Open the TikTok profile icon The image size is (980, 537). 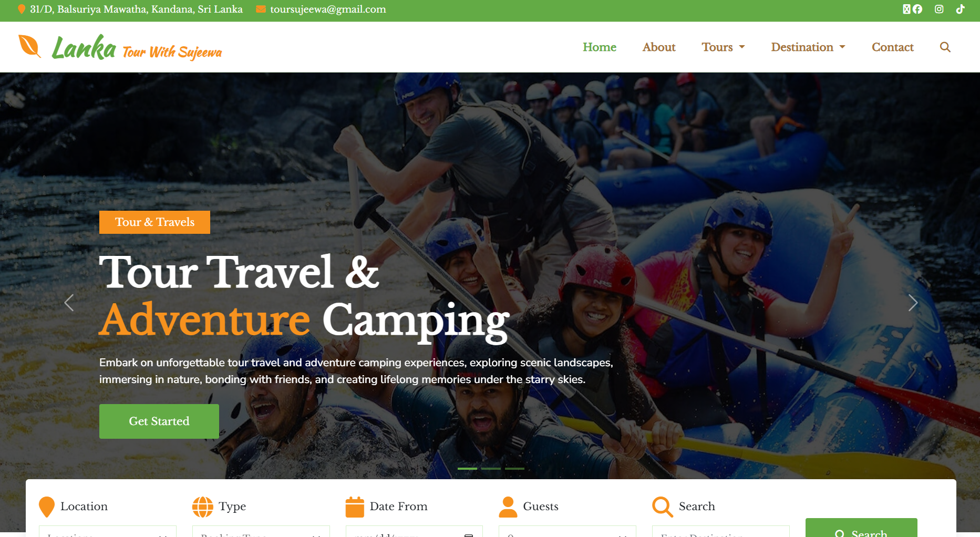click(960, 9)
